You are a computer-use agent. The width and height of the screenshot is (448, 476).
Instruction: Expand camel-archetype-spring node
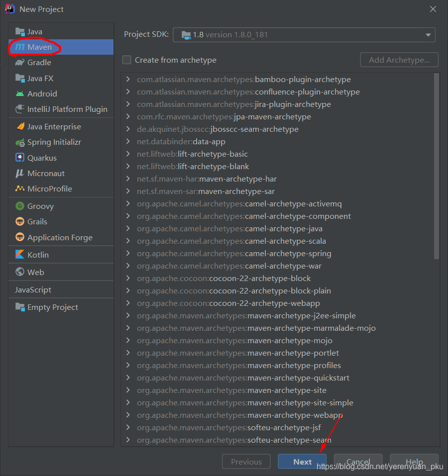[128, 254]
